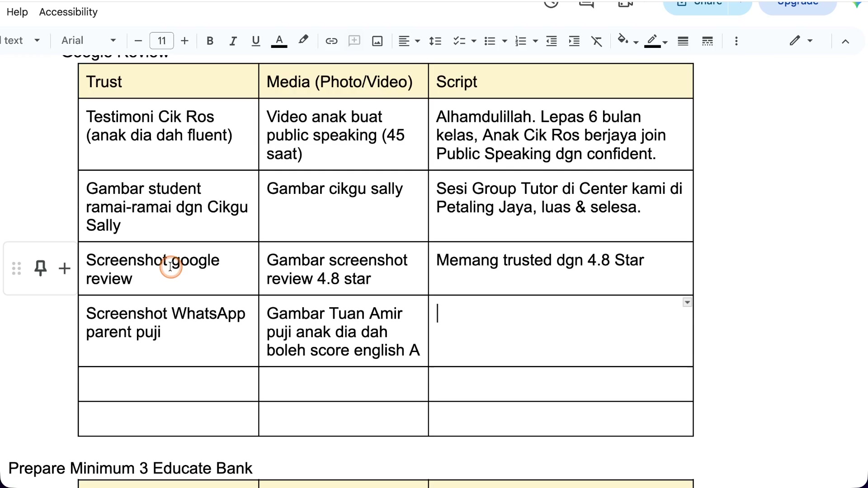The height and width of the screenshot is (488, 868).
Task: Clear formatting with the toolbar icon
Action: [597, 41]
